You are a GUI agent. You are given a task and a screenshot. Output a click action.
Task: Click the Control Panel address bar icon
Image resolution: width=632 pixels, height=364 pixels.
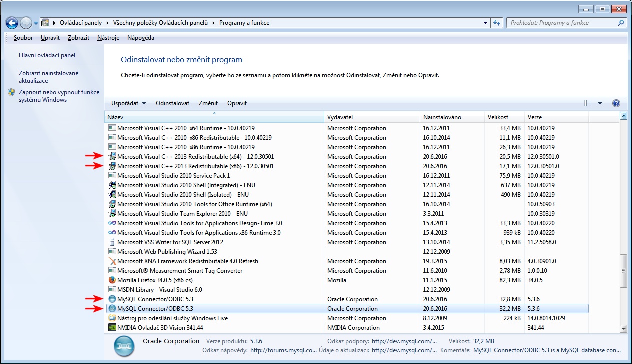(x=45, y=23)
